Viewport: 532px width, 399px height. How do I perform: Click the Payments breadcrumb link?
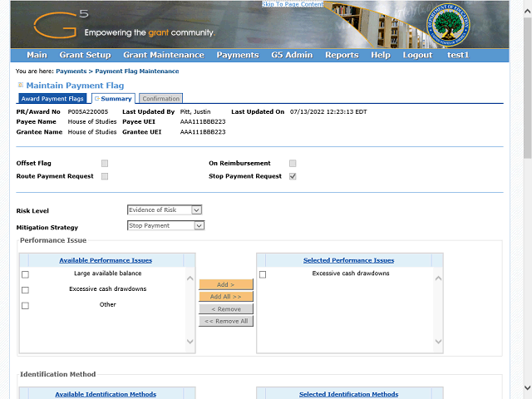point(71,71)
